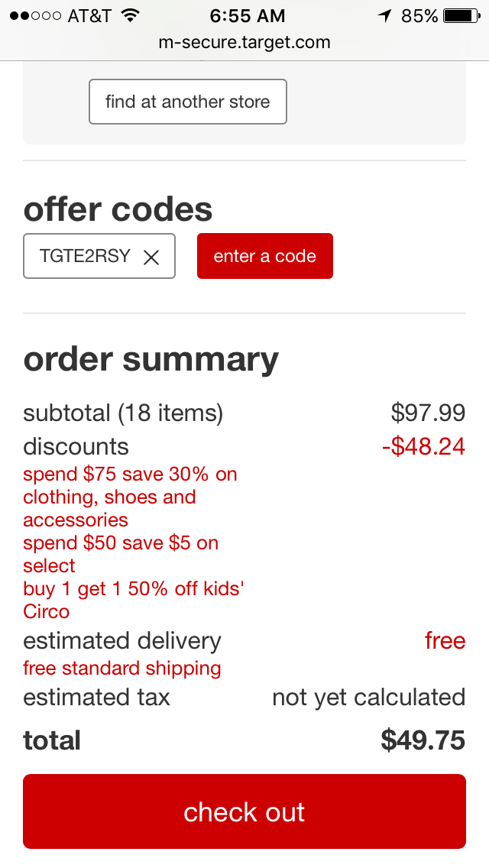
Task: Tap spend $75 save 30% offer text
Action: pos(130,497)
